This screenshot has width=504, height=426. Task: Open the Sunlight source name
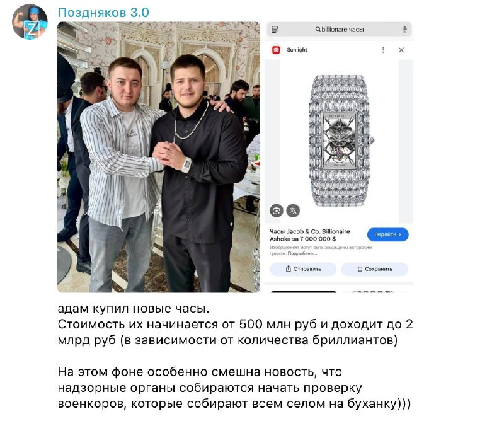point(297,50)
